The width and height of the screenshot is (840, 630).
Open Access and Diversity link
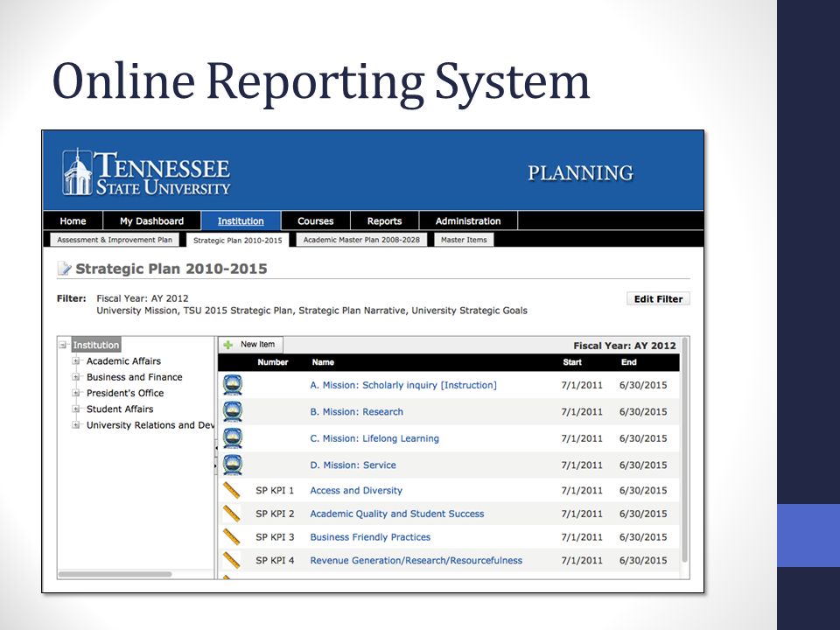[356, 490]
